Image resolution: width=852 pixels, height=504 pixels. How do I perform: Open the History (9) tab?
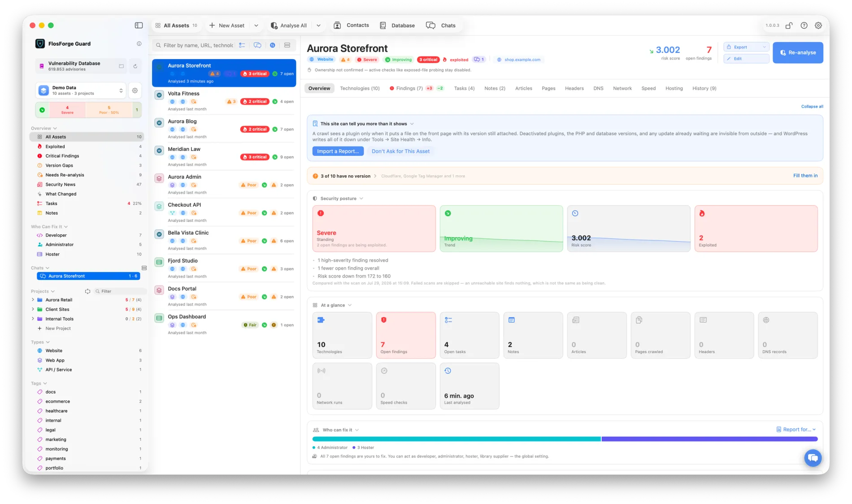coord(704,88)
